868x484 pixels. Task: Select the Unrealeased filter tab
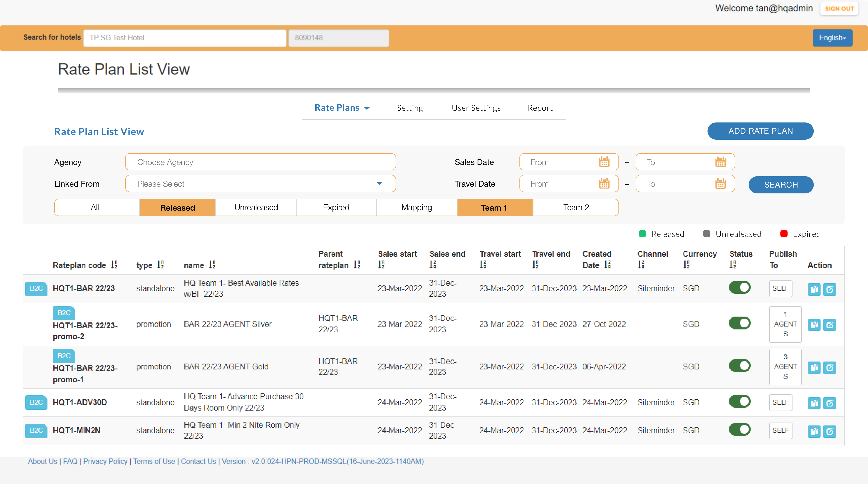pos(256,207)
